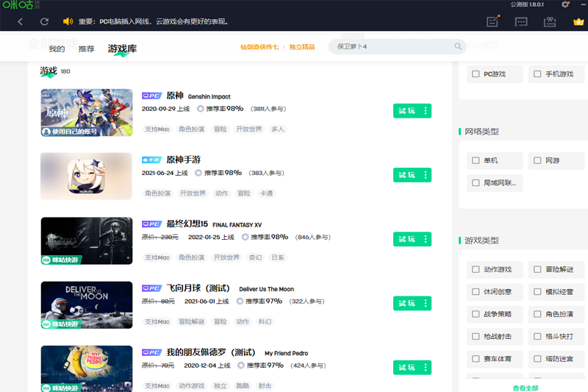Open the Deliver Us The Moon thumbnail
This screenshot has width=588, height=392.
[x=87, y=305]
